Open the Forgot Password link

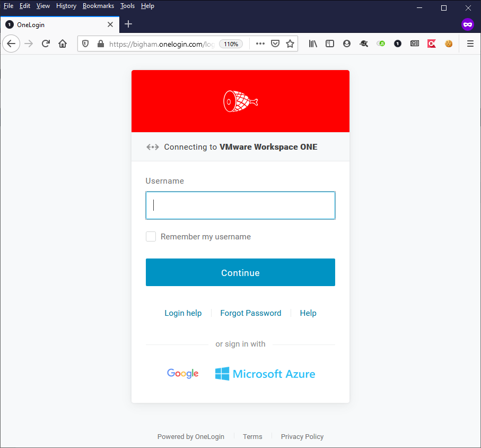coord(250,313)
